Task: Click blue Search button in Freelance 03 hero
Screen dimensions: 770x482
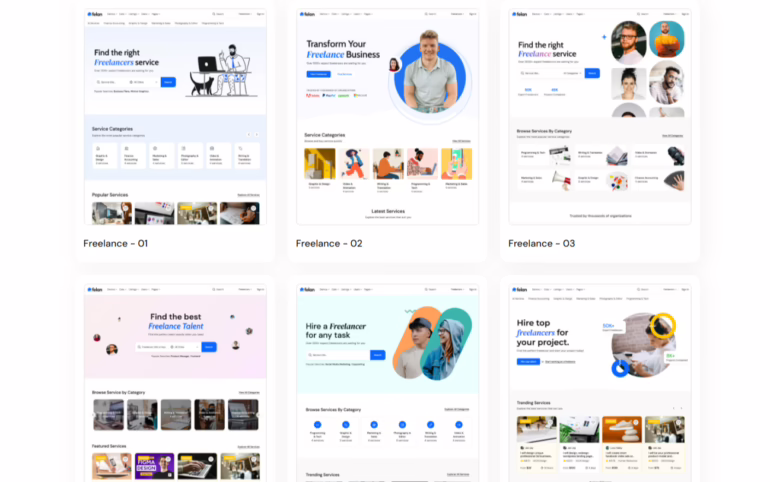Action: [x=592, y=73]
